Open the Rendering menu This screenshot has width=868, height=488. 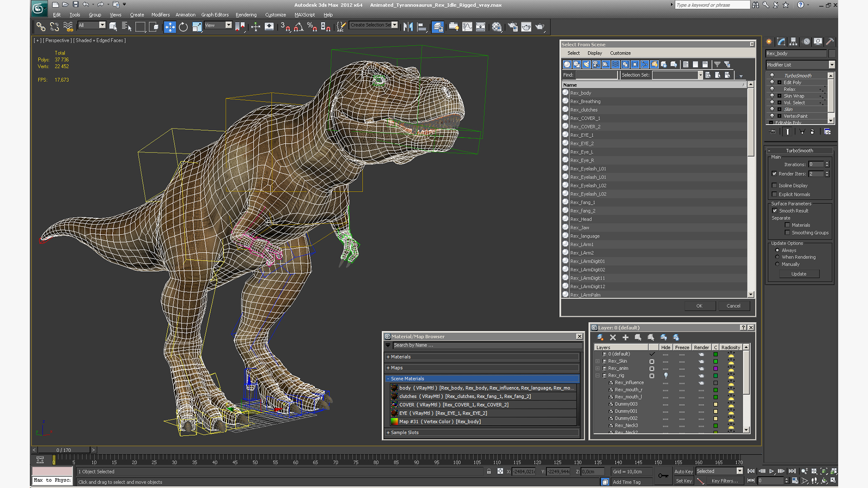pos(246,15)
